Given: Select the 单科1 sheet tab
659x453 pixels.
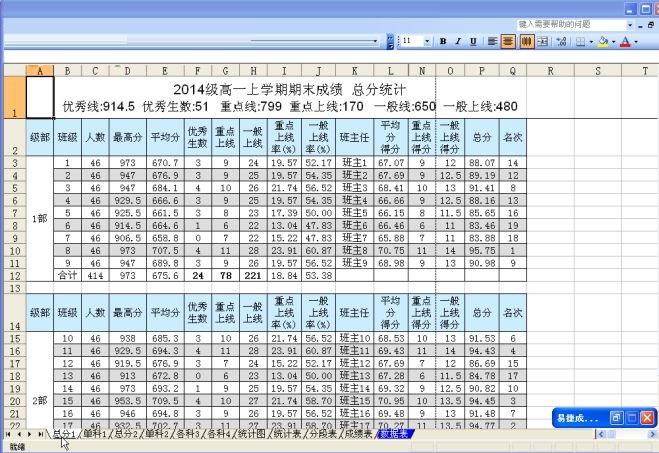Looking at the screenshot, I should click(95, 435).
